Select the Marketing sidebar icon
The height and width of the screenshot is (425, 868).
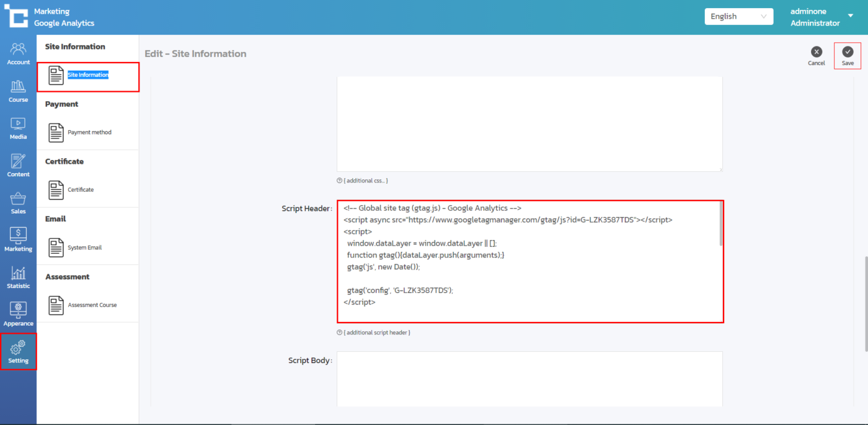(18, 239)
